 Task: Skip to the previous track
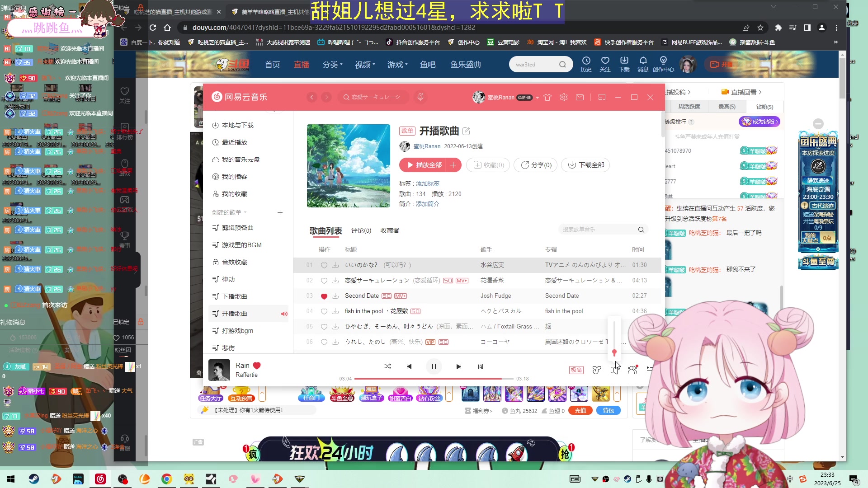click(409, 366)
